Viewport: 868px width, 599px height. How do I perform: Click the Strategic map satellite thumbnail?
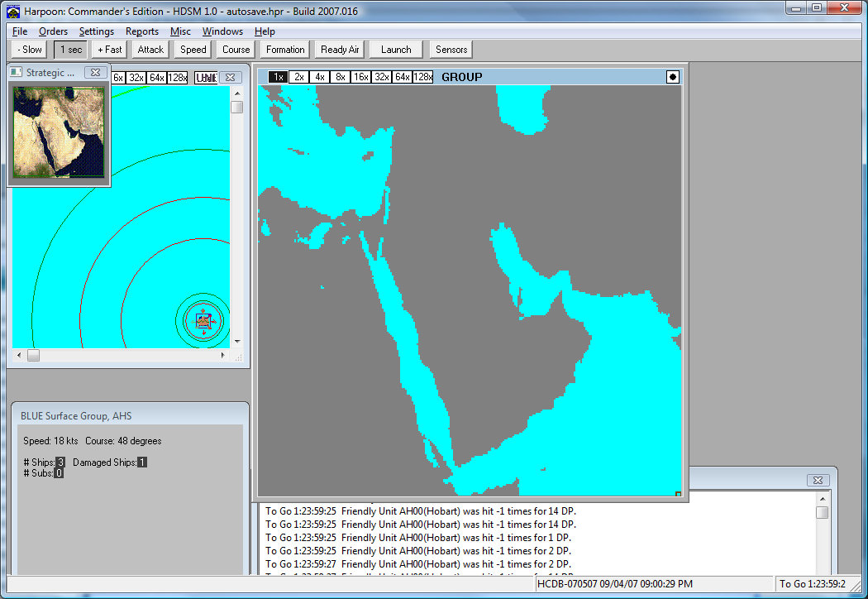pyautogui.click(x=59, y=132)
